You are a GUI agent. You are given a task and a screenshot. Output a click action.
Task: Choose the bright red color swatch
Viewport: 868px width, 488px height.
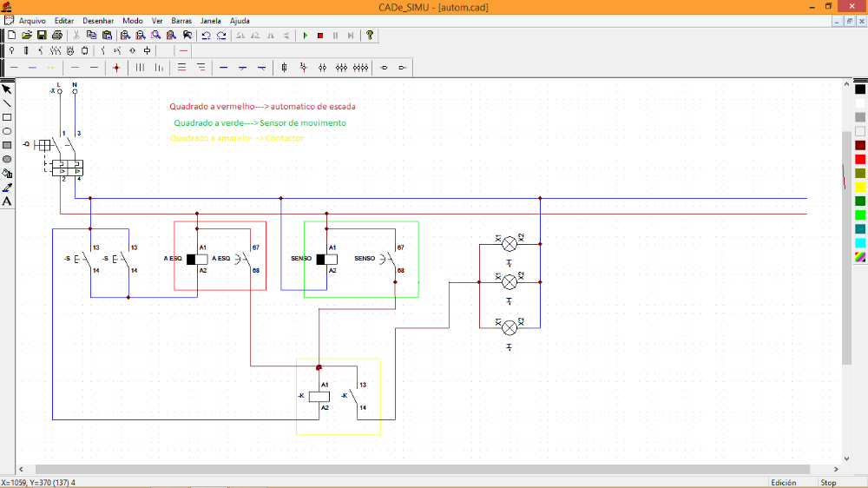point(860,159)
